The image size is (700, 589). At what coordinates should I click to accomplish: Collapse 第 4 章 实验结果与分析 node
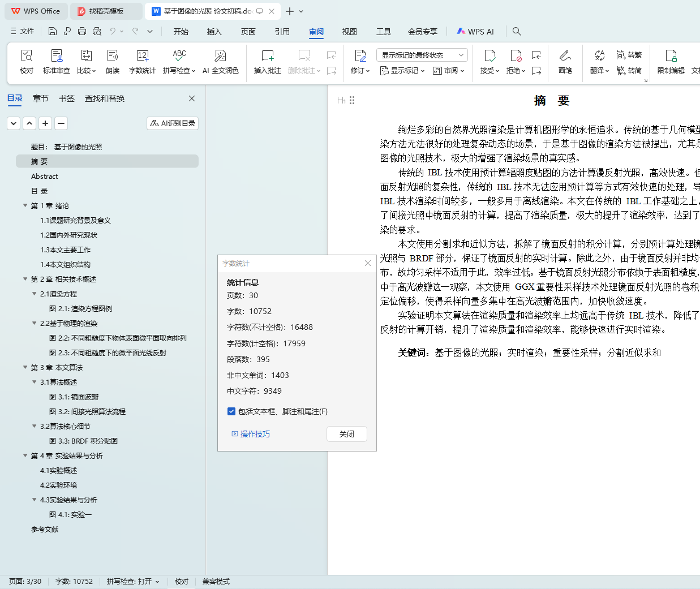pyautogui.click(x=25, y=455)
